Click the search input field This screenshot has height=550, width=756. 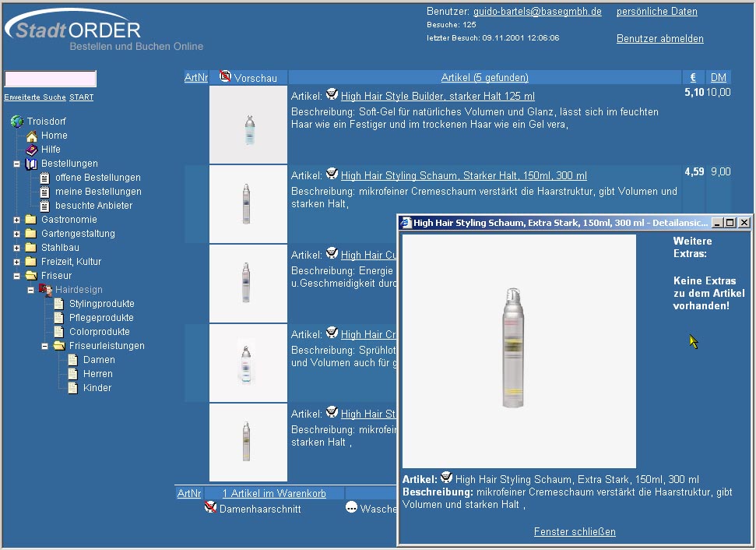pos(51,79)
